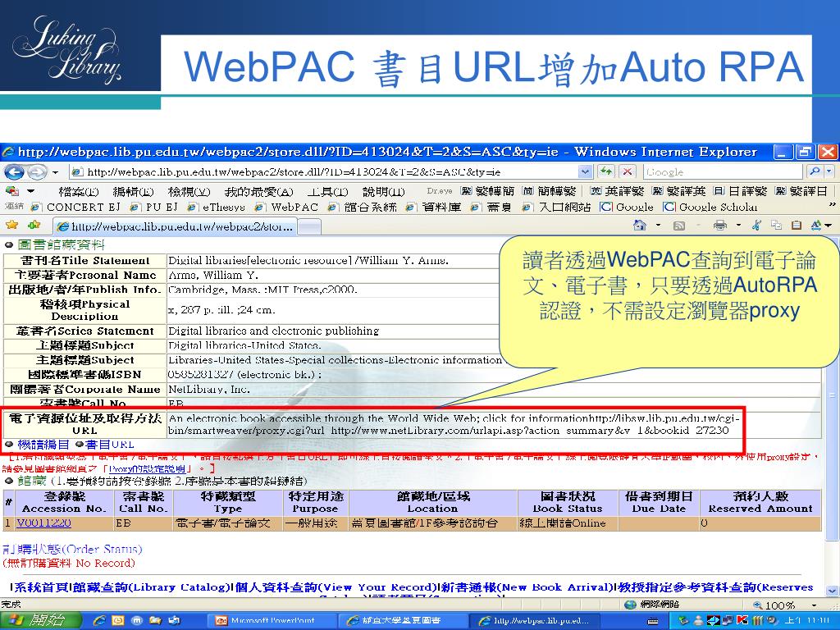This screenshot has width=840, height=630.
Task: Open the 資料庫 links-bar shortcut
Action: [x=433, y=208]
